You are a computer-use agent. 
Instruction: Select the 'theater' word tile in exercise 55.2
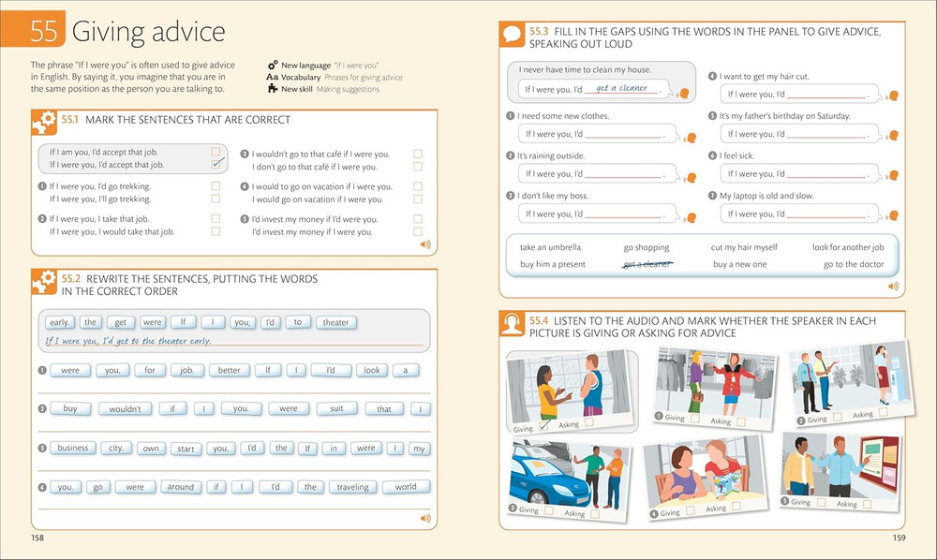coord(335,322)
